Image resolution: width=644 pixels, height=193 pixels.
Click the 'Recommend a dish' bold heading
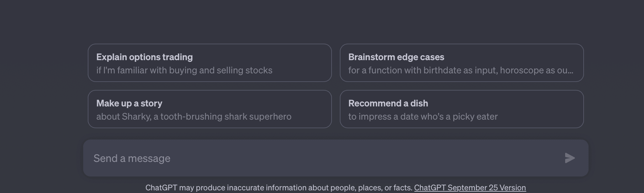coord(388,103)
